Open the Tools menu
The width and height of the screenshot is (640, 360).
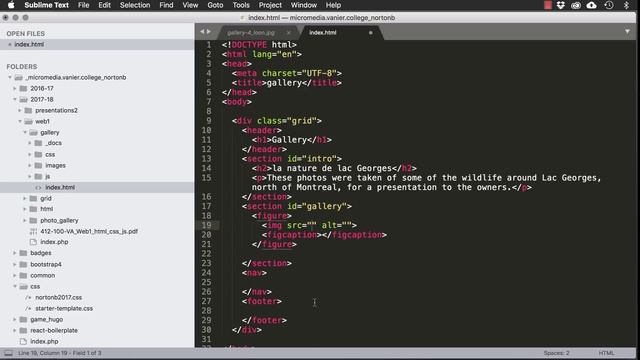point(241,5)
